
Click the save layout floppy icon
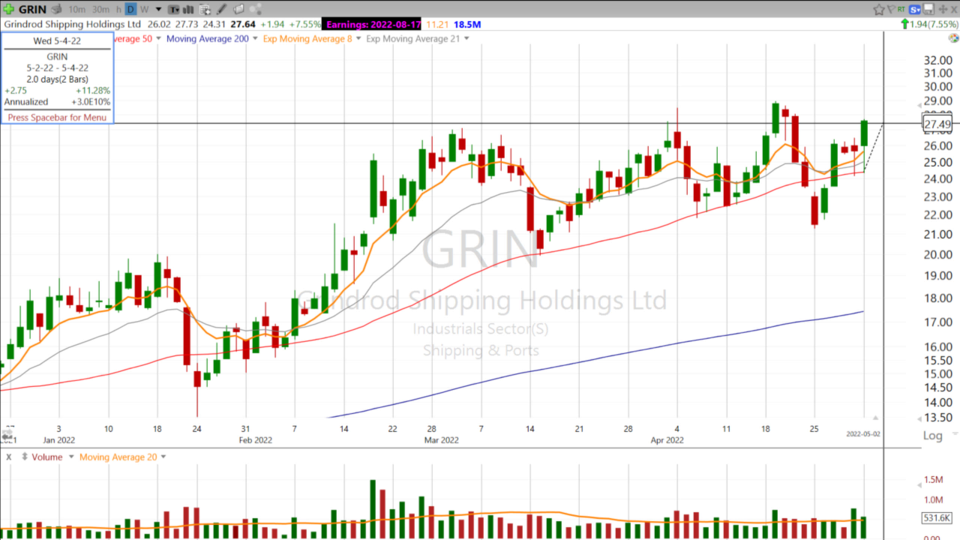coord(929,9)
